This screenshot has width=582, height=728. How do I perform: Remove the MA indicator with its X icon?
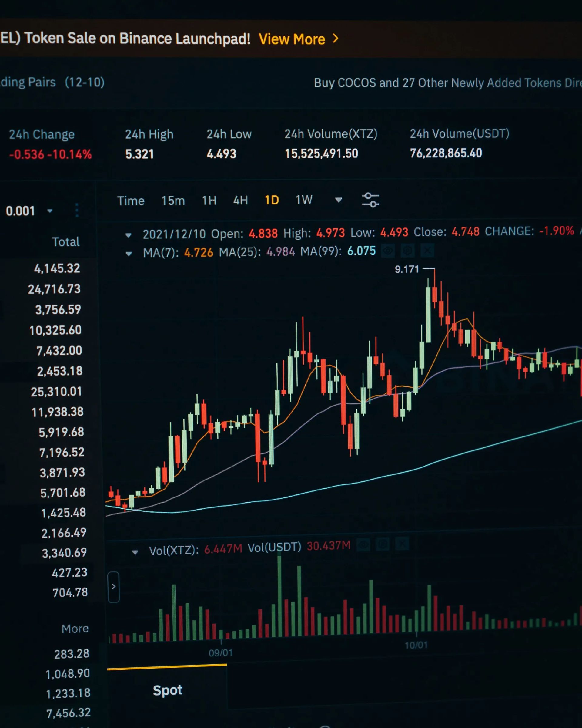427,251
